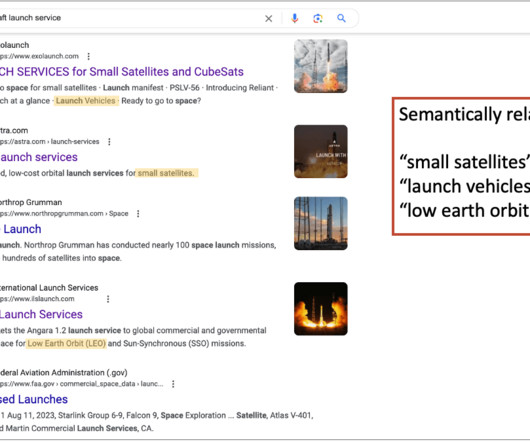
Task: Click highlighted 'Low Earth Orbit (LEO)' snippet text
Action: tap(67, 344)
